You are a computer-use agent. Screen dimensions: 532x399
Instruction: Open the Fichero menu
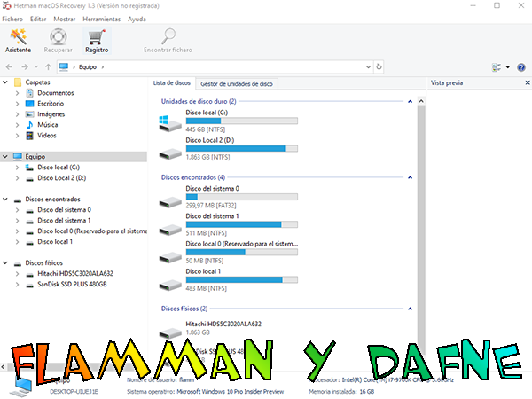(12, 19)
